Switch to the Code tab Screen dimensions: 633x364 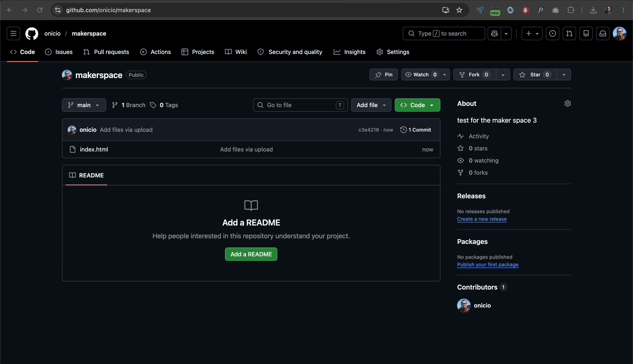click(x=23, y=52)
